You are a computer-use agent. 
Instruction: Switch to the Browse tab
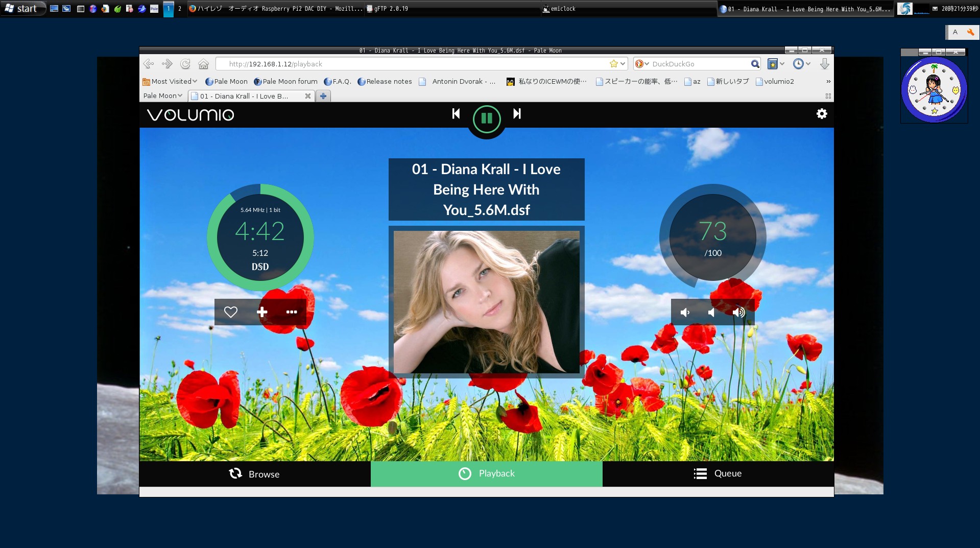255,474
